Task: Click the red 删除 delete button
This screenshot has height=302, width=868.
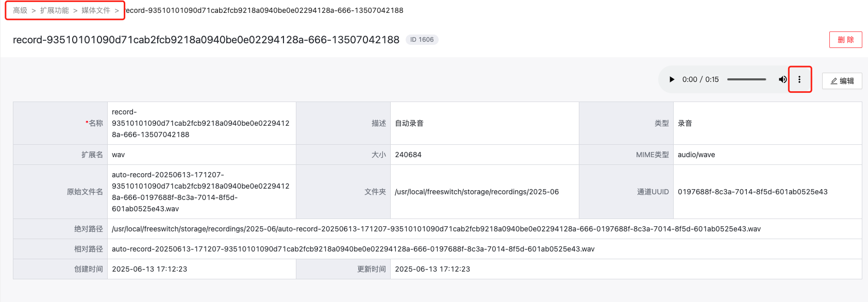Action: pyautogui.click(x=845, y=40)
